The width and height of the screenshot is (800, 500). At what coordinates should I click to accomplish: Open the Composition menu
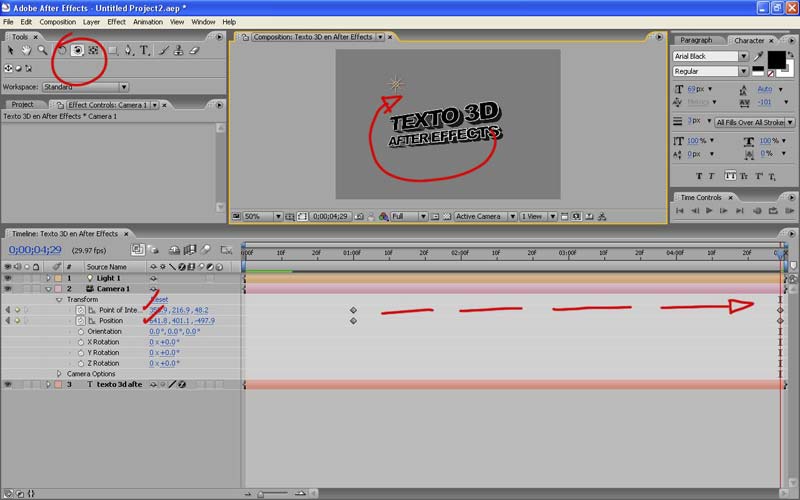pos(58,22)
